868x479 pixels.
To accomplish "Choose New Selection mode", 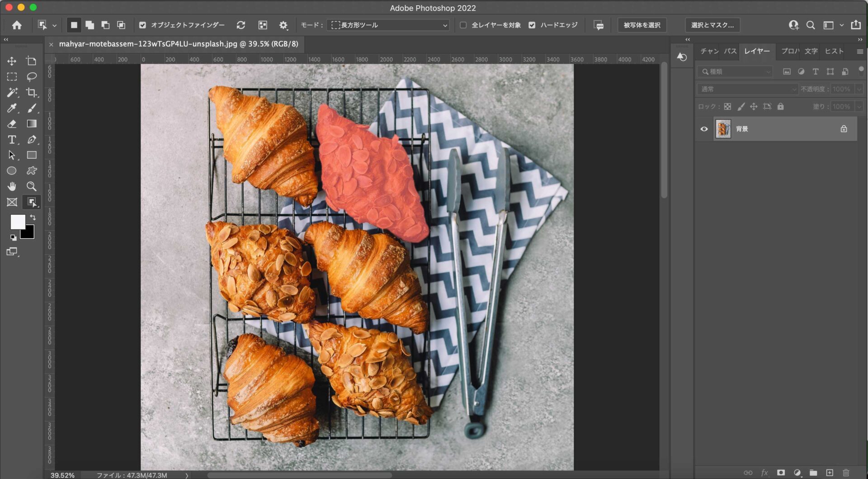I will [74, 25].
